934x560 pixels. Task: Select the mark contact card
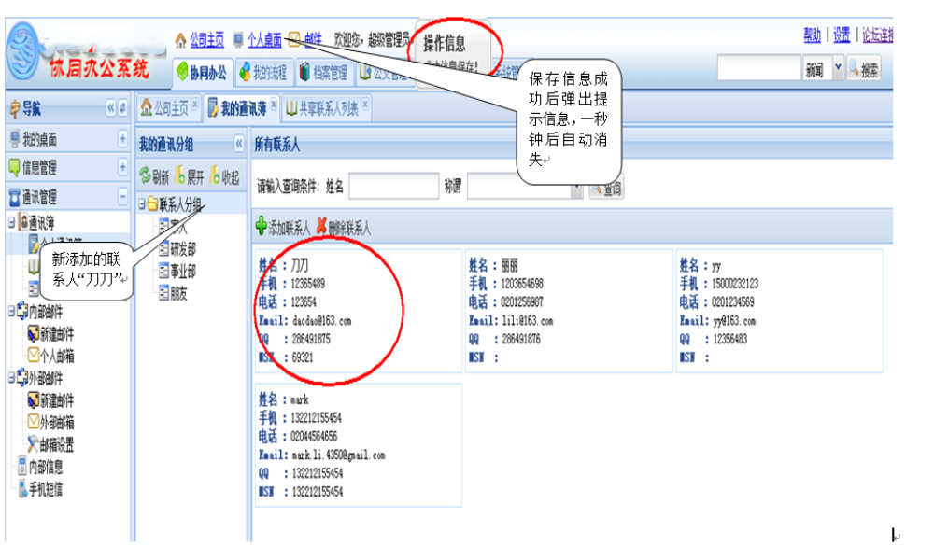point(359,445)
